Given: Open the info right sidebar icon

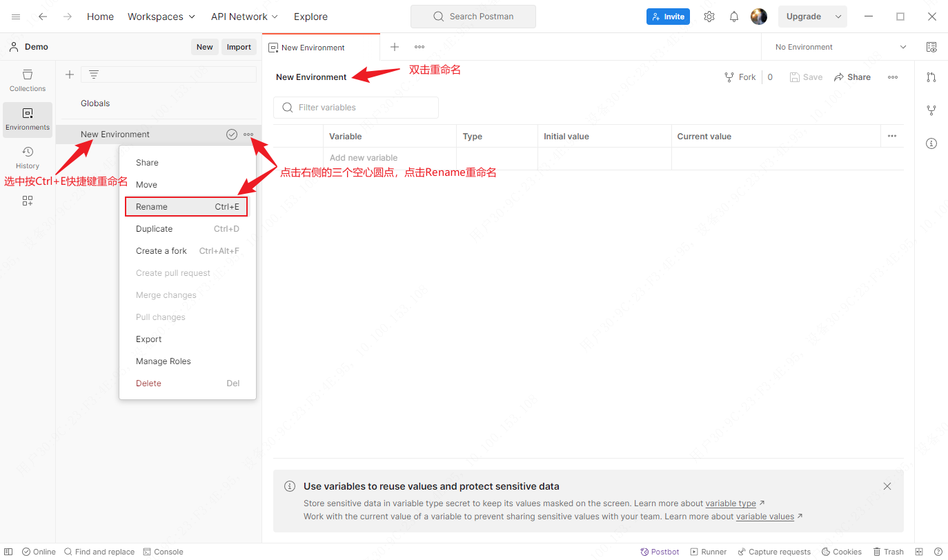Looking at the screenshot, I should 931,143.
